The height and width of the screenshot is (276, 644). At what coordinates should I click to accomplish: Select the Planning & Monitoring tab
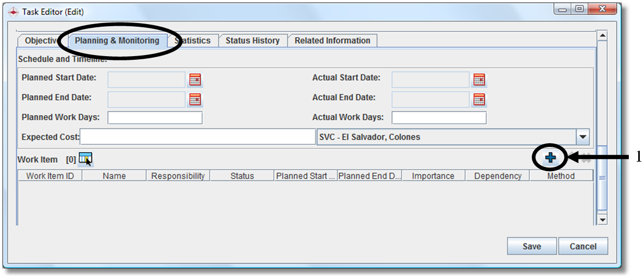point(117,40)
